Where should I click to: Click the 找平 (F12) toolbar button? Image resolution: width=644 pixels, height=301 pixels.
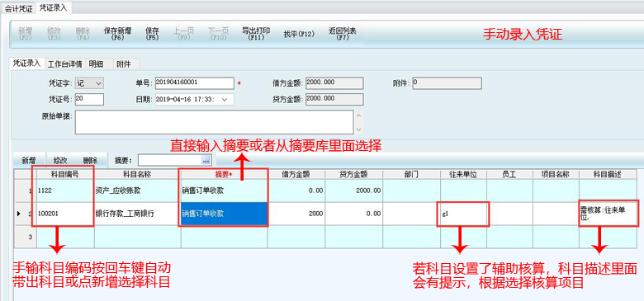pos(299,34)
